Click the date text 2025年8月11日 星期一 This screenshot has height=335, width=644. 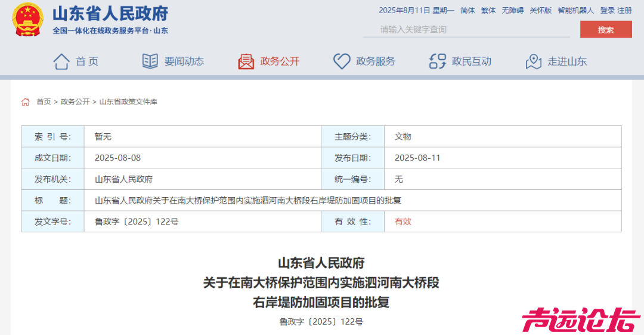(416, 10)
